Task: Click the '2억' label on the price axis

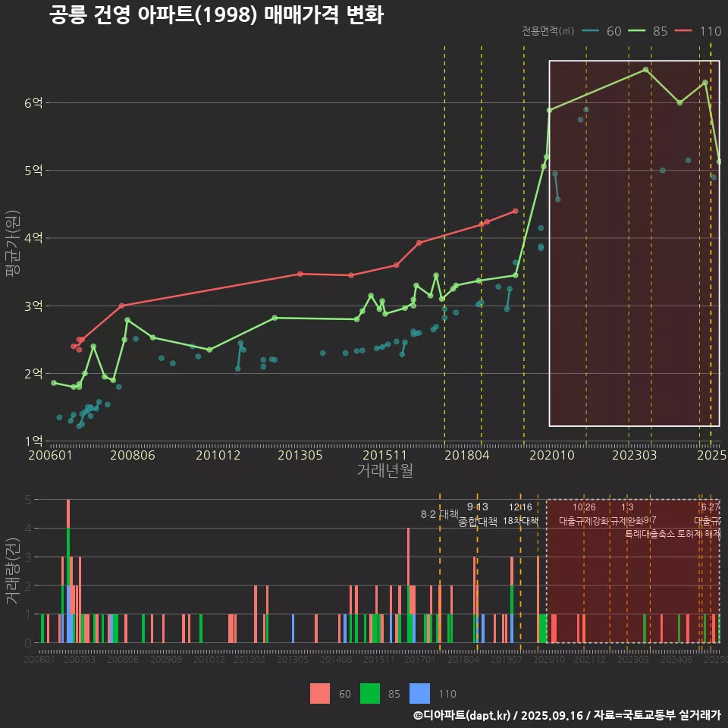Action: pyautogui.click(x=33, y=374)
